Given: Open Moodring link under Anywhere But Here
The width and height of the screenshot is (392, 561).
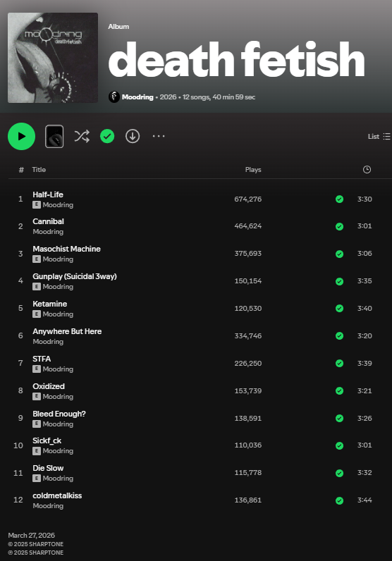Looking at the screenshot, I should click(x=48, y=342).
